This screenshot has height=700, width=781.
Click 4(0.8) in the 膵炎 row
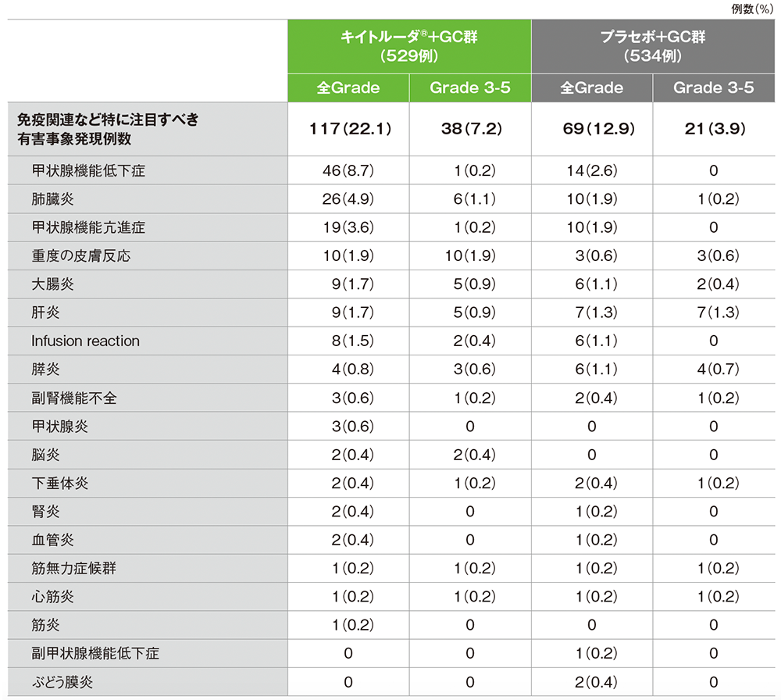coord(353,370)
